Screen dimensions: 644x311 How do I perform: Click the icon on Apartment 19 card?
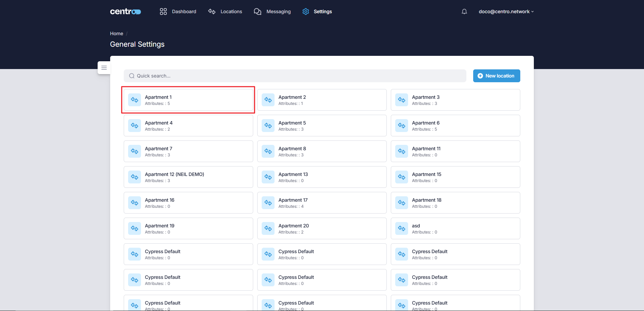pyautogui.click(x=135, y=228)
